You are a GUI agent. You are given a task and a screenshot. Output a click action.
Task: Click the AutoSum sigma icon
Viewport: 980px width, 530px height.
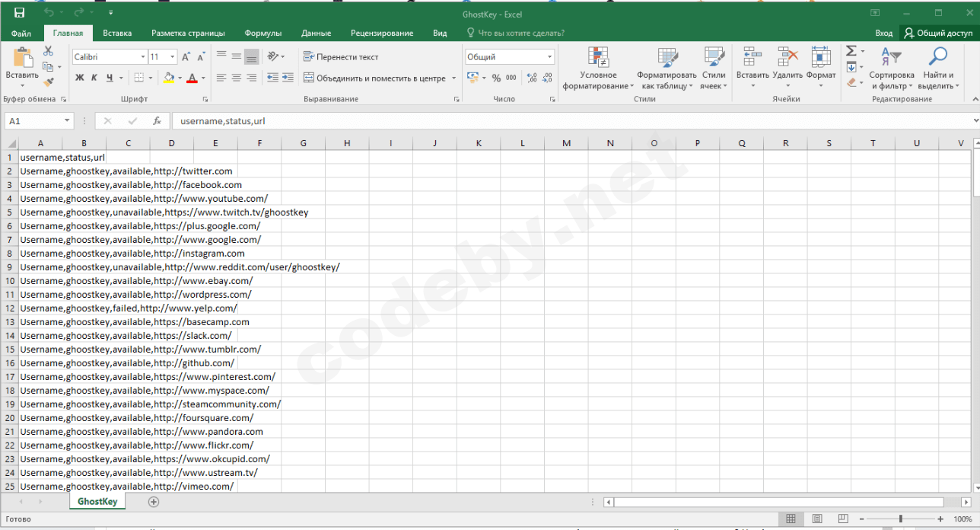851,51
